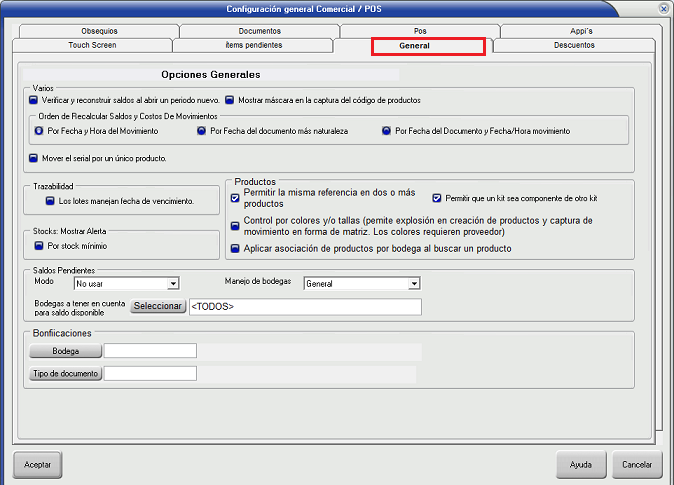Uncheck Permitir la misma referencia checkbox
The height and width of the screenshot is (485, 674).
235,198
